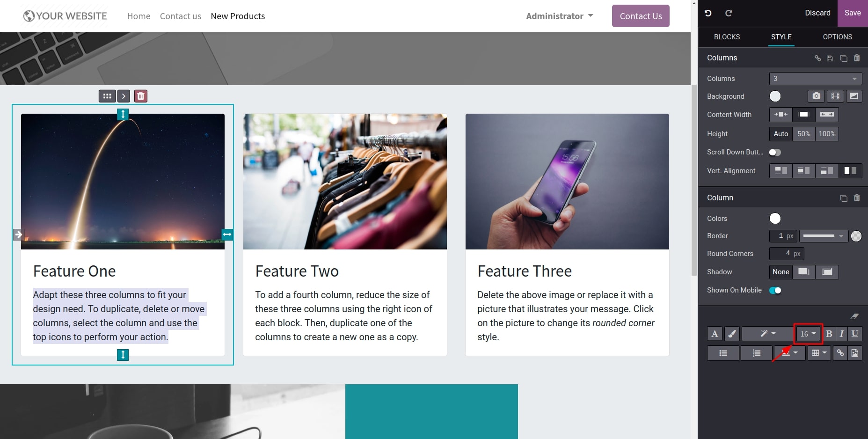Click the purple Contact Us button

point(641,16)
